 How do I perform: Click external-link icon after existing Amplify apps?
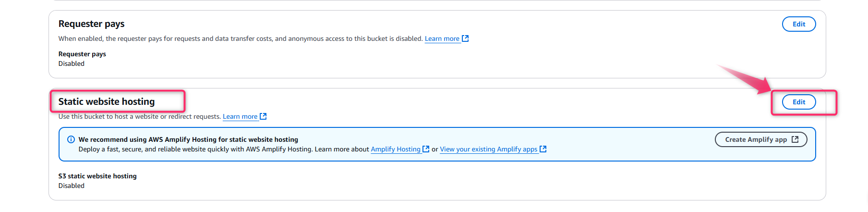coord(543,149)
